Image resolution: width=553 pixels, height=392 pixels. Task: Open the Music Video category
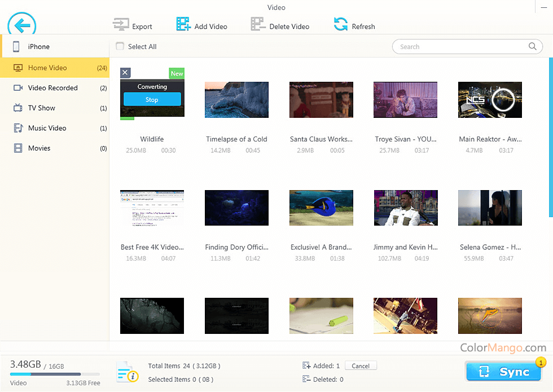click(x=47, y=128)
